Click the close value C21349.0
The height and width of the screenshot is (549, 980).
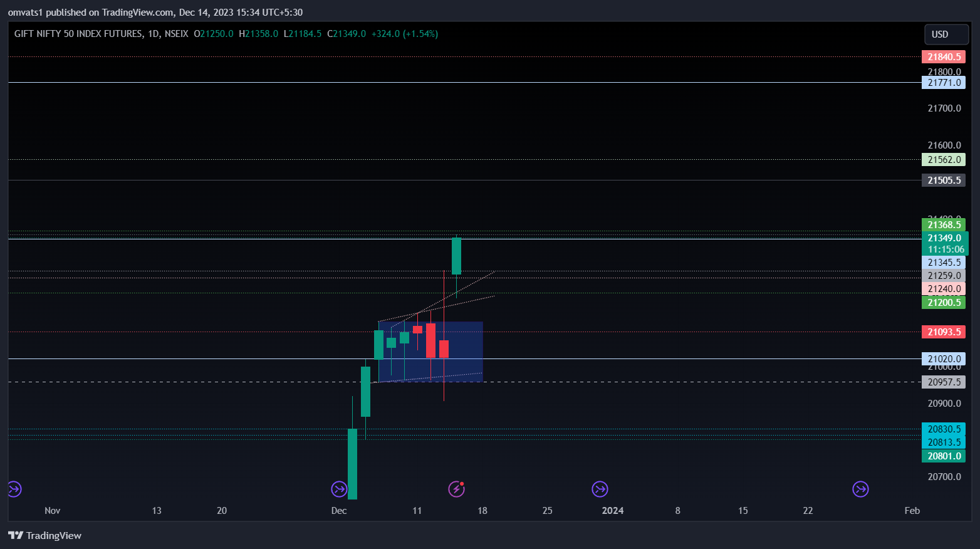347,34
